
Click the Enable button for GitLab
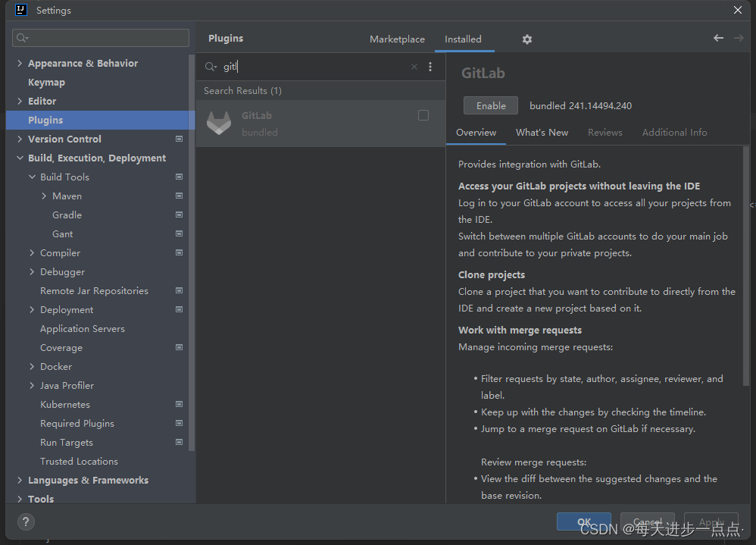pyautogui.click(x=491, y=105)
